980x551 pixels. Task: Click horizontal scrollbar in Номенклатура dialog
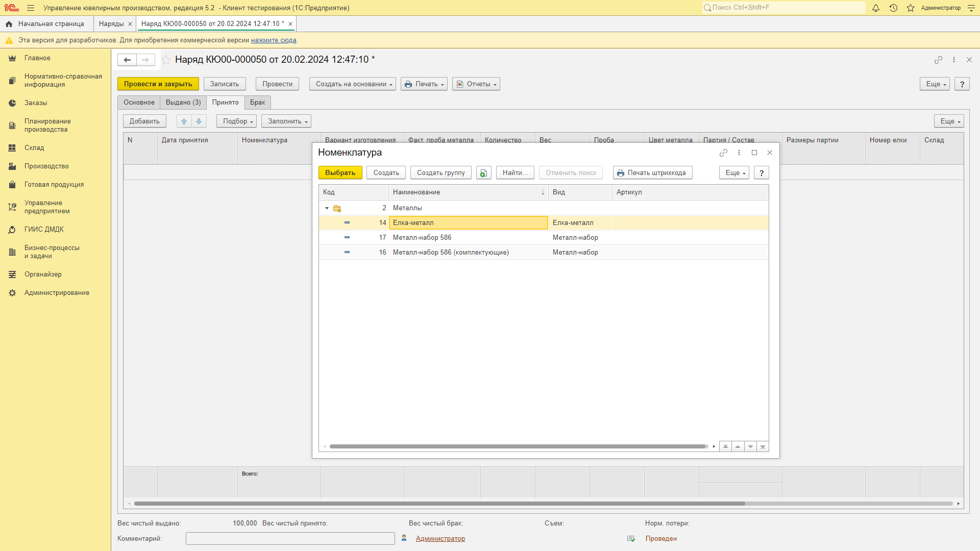coord(518,447)
